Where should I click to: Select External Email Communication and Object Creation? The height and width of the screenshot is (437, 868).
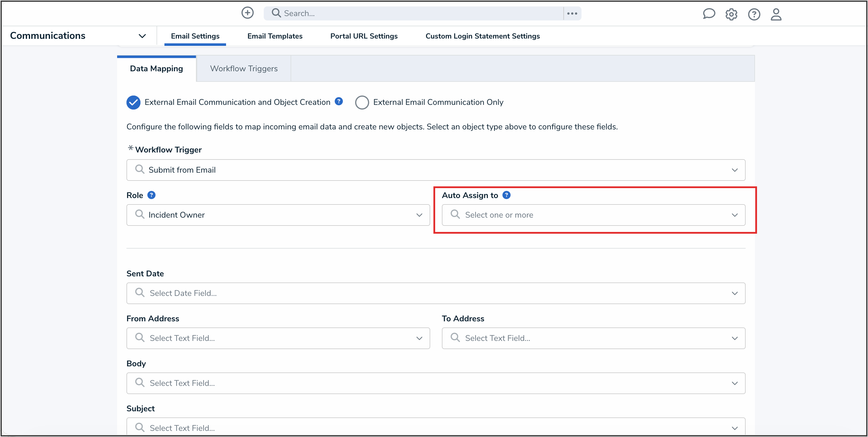click(x=133, y=103)
